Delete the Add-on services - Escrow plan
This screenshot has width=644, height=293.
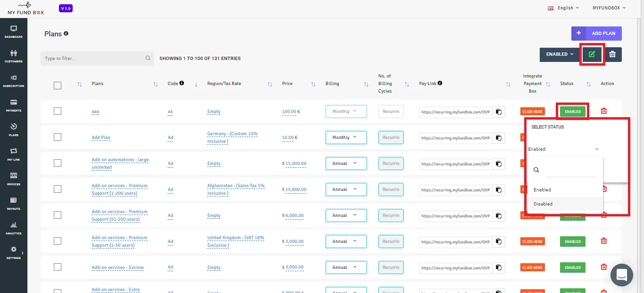coord(603,267)
